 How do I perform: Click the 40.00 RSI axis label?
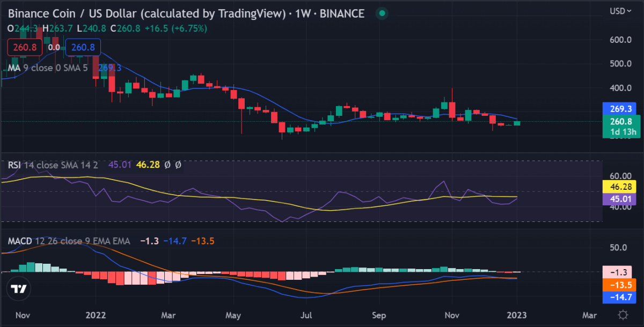tap(619, 208)
